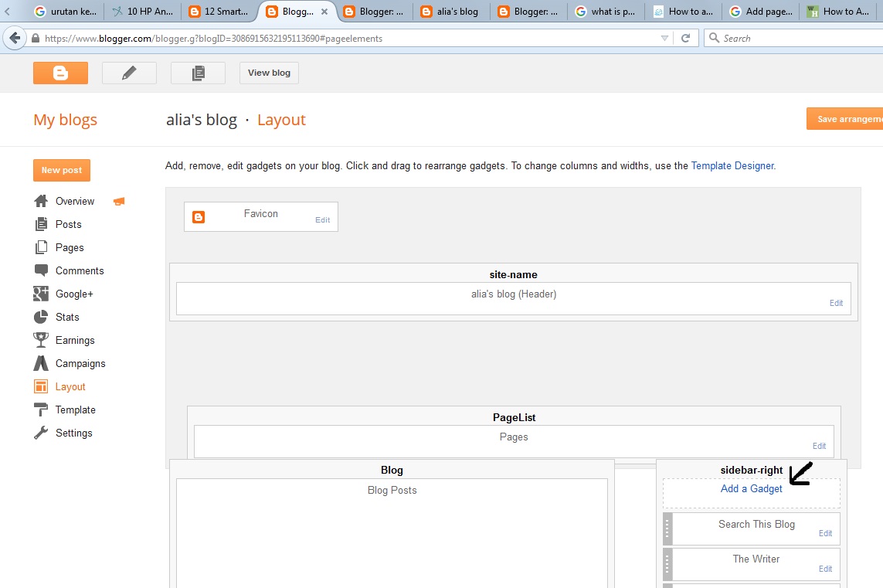Edit the alia's blog Header gadget

point(836,303)
